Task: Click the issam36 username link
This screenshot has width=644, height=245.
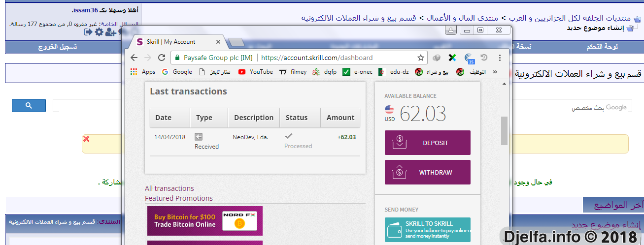Action: click(x=86, y=10)
